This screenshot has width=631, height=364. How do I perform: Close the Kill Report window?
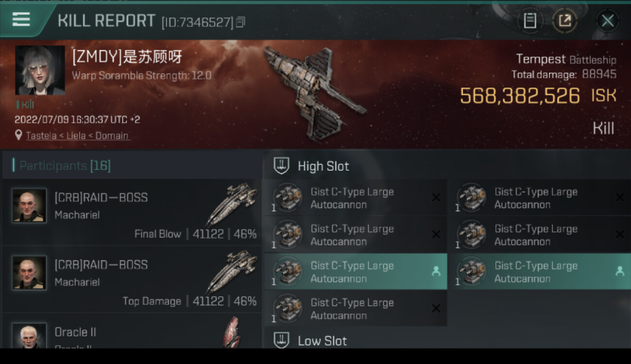[x=608, y=21]
